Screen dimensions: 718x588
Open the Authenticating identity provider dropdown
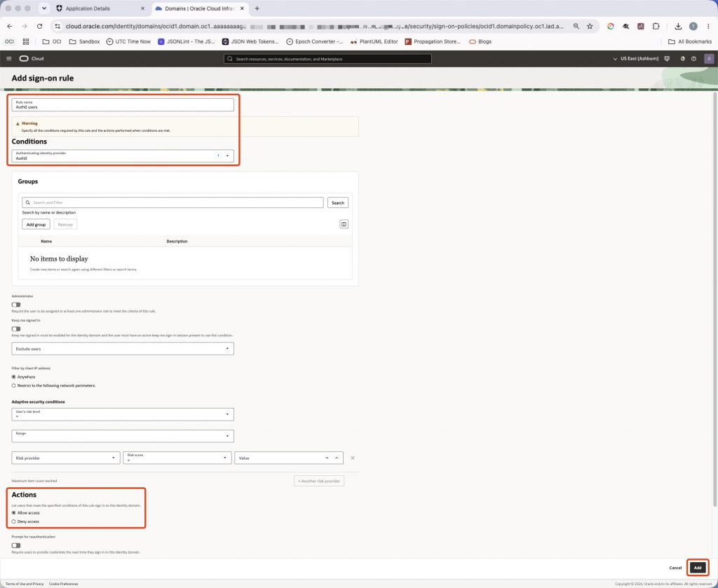[123, 156]
